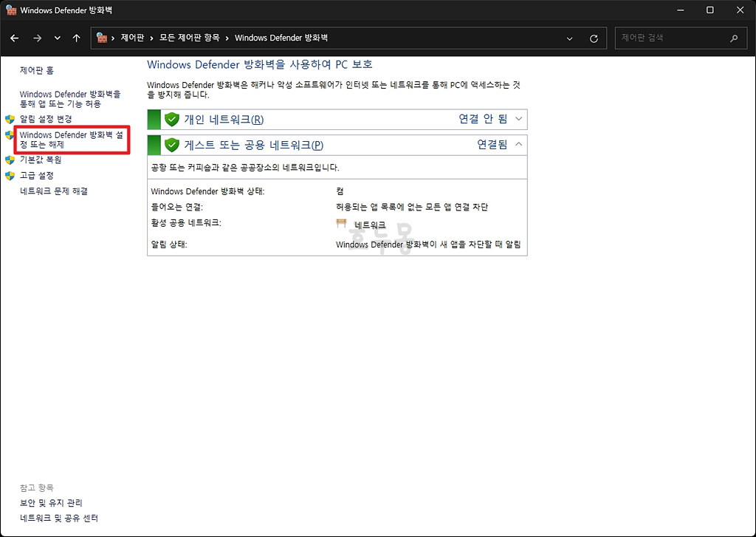
Task: Open 알림 설정 변경 link
Action: pos(46,119)
